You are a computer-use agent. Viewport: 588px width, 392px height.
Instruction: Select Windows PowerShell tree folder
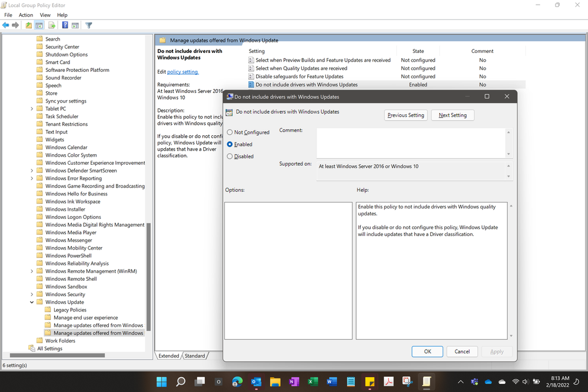point(69,256)
